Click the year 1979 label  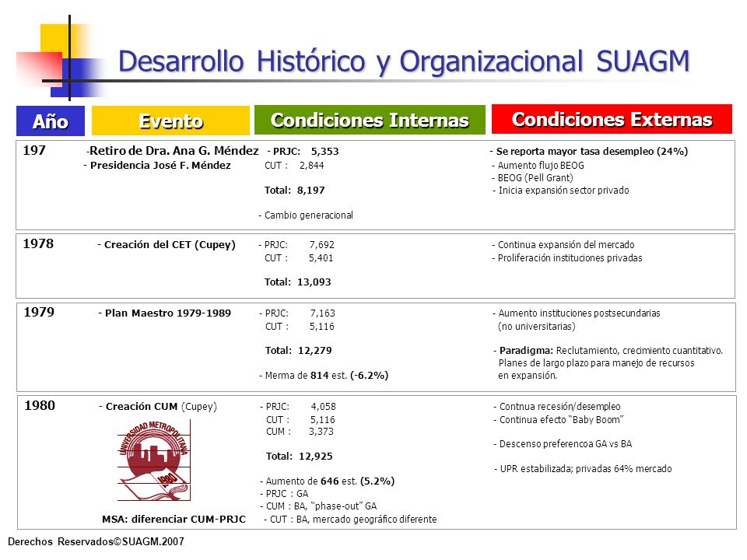(39, 313)
